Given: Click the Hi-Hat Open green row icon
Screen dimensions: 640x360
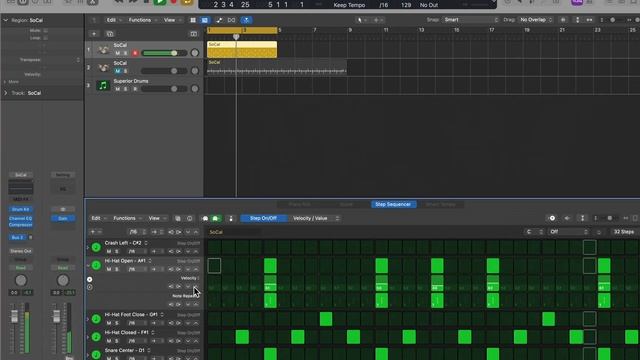Looking at the screenshot, I should coord(96,265).
